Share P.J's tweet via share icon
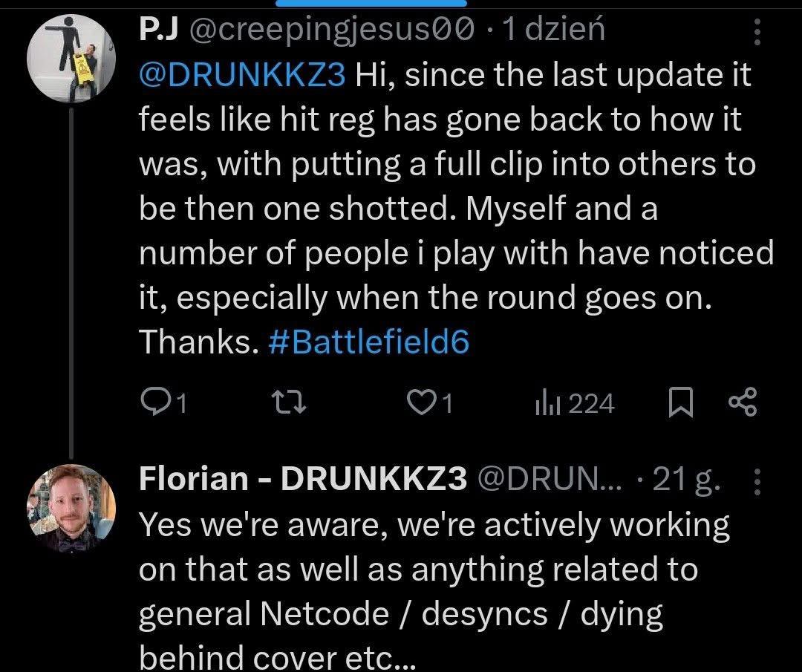 pos(741,403)
